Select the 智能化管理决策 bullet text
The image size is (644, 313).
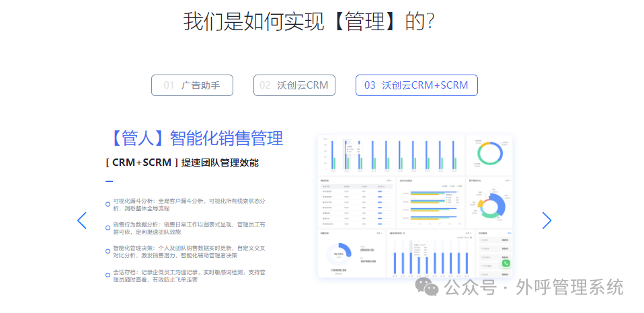[x=190, y=251]
